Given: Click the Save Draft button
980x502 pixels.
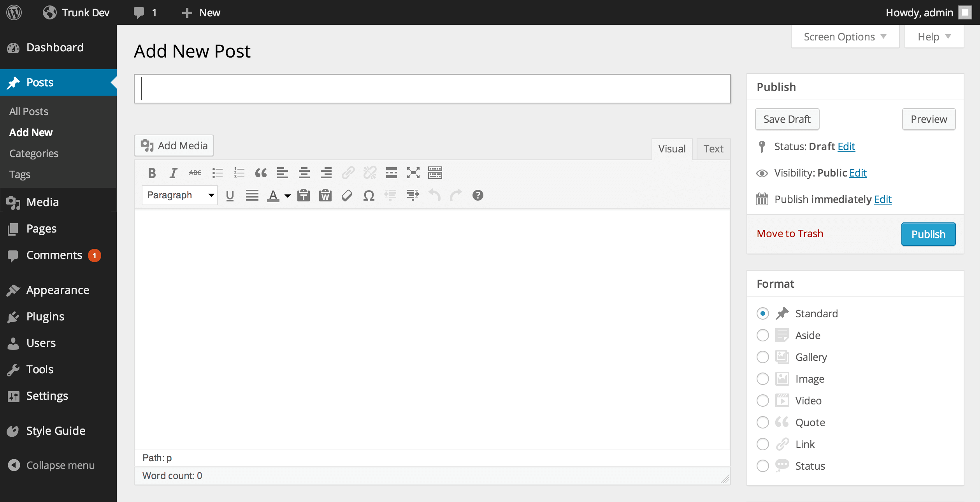Looking at the screenshot, I should pyautogui.click(x=787, y=119).
